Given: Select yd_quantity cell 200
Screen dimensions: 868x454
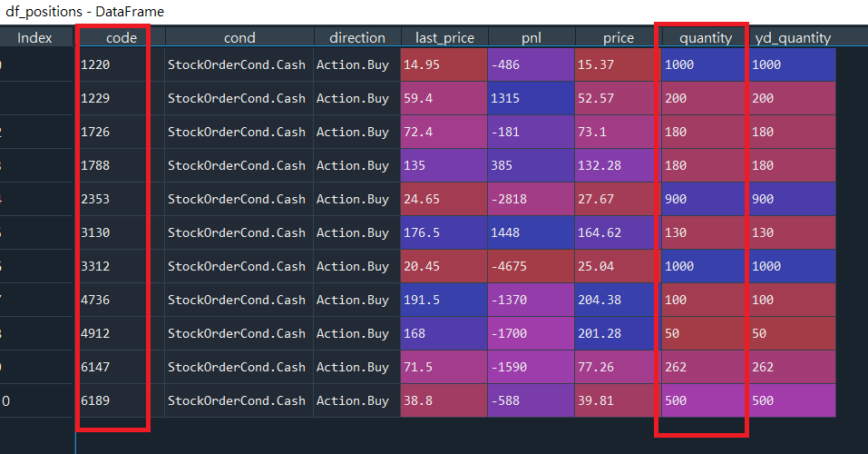Looking at the screenshot, I should tap(792, 98).
